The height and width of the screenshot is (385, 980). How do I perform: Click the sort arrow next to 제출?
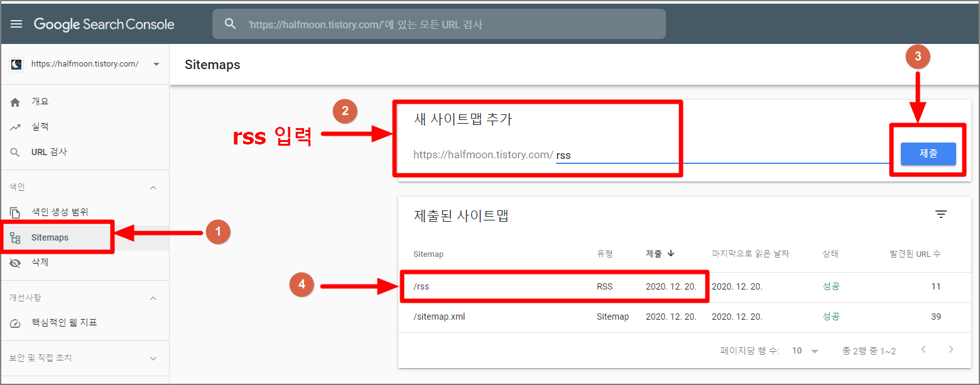click(x=670, y=253)
